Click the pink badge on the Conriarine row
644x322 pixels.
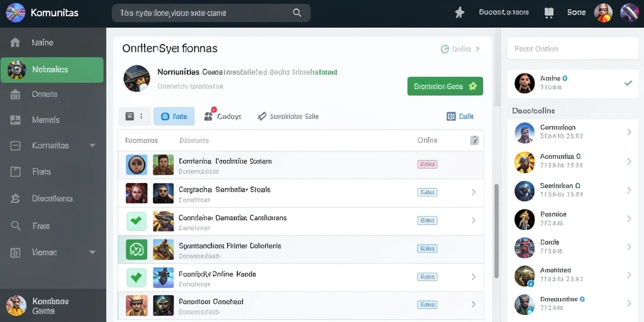pyautogui.click(x=427, y=164)
